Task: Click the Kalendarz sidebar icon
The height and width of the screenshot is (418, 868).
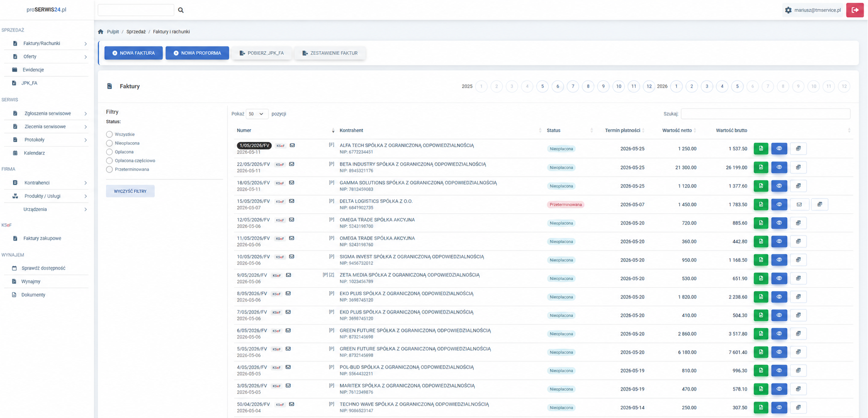Action: click(15, 153)
